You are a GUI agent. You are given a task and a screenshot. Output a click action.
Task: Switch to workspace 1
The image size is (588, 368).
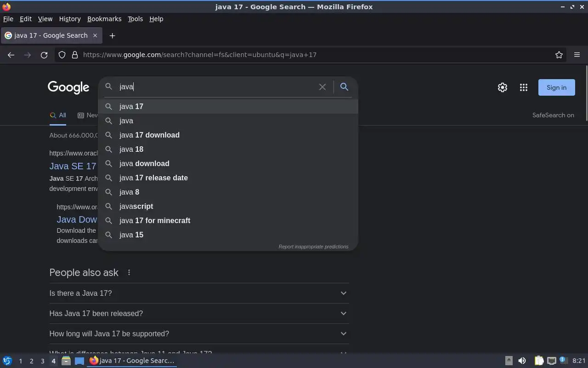coord(20,361)
